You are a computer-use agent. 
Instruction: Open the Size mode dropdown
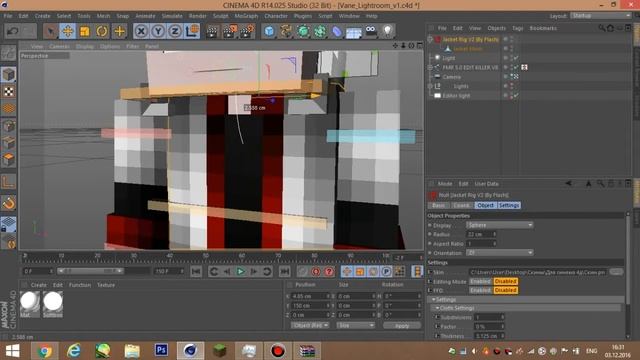(x=356, y=325)
